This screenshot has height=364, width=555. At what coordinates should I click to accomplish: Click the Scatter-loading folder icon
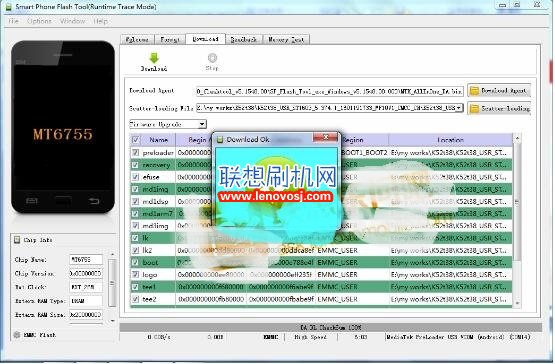point(474,108)
